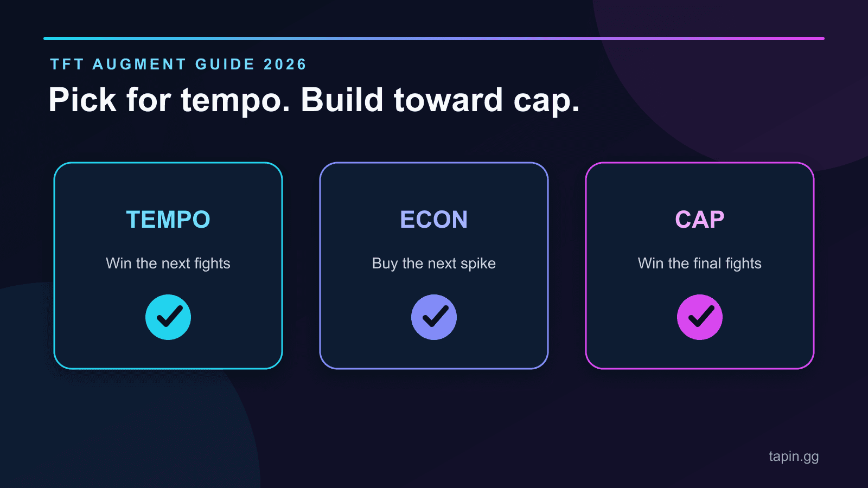
Task: Click the 'Pick for tempo' headline
Action: click(x=170, y=100)
